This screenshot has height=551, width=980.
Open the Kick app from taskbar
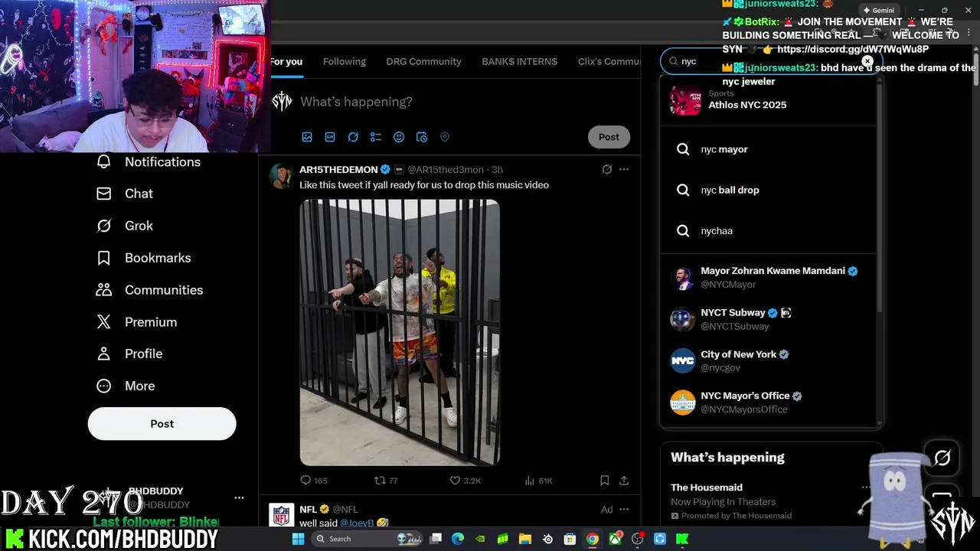[x=682, y=540]
